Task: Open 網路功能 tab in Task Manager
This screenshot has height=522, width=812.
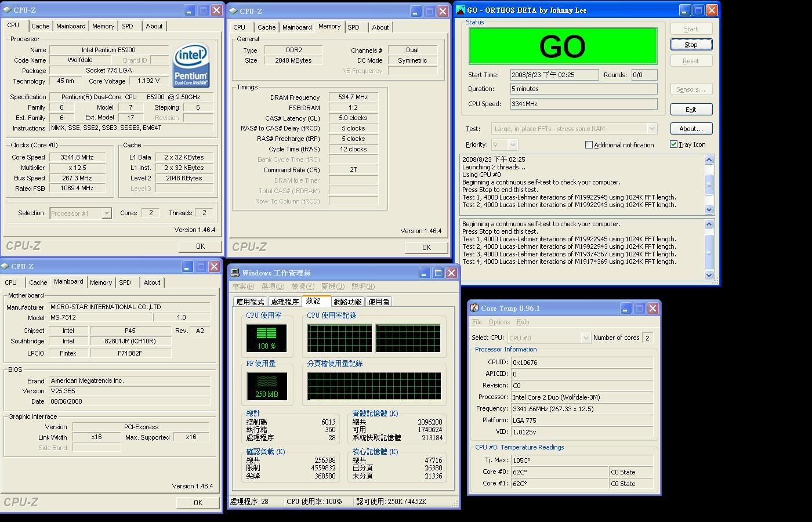Action: [x=347, y=302]
